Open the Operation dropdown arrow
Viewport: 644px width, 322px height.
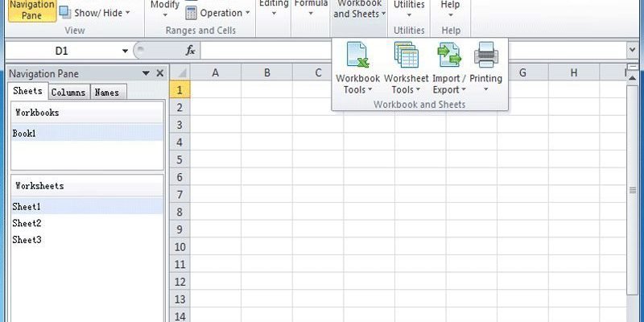click(248, 13)
